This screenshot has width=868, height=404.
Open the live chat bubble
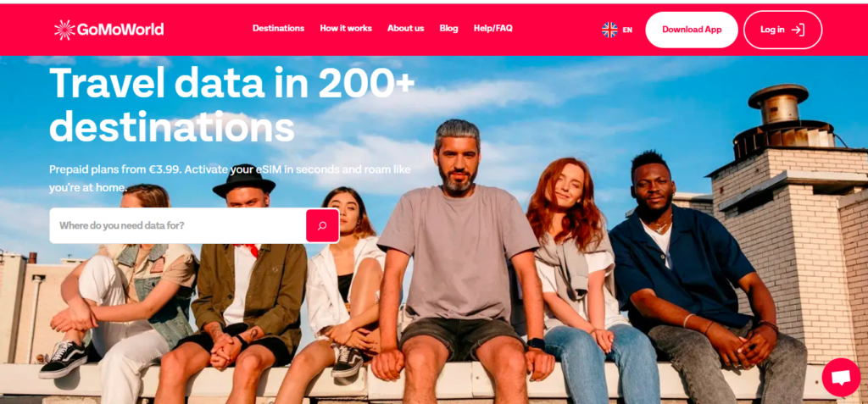click(x=841, y=378)
